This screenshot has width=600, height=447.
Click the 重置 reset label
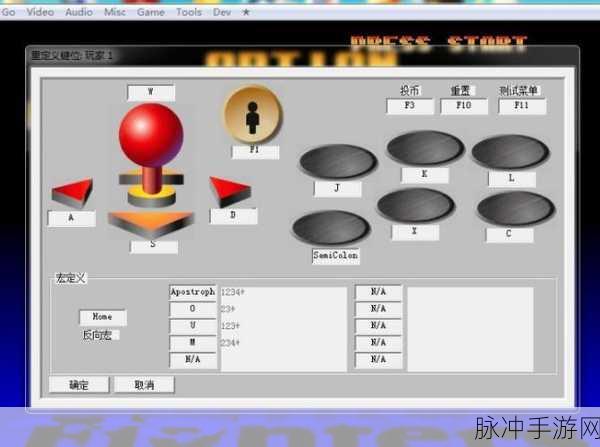[460, 91]
